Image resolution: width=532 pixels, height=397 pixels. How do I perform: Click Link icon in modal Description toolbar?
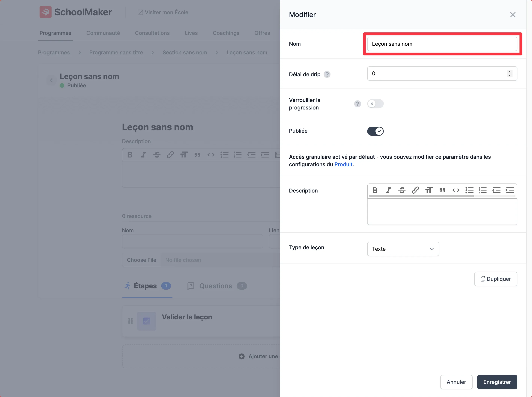[415, 190]
